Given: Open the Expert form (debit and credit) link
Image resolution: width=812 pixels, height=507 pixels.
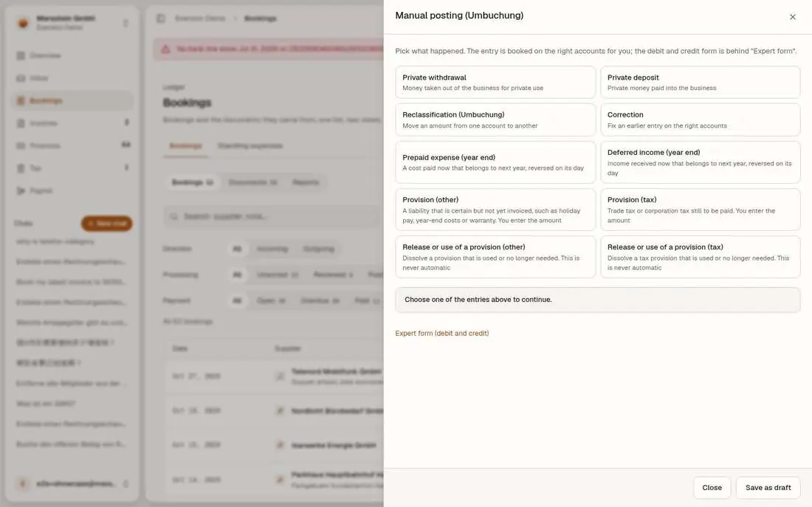Looking at the screenshot, I should tap(441, 333).
